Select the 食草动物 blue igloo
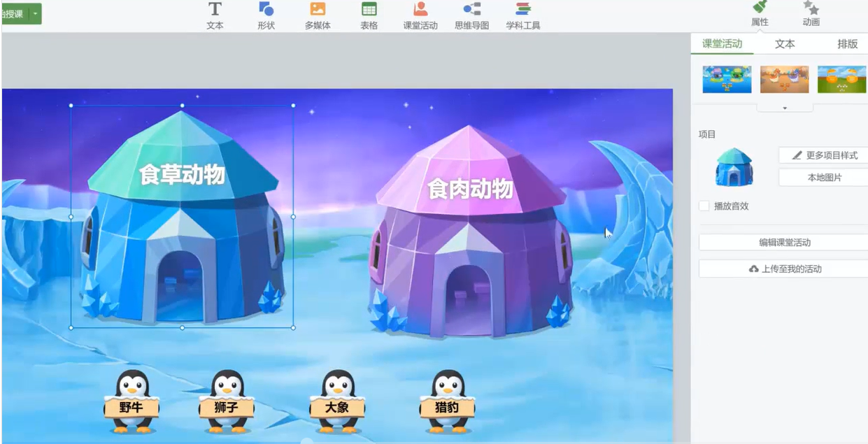Image resolution: width=868 pixels, height=444 pixels. [182, 217]
